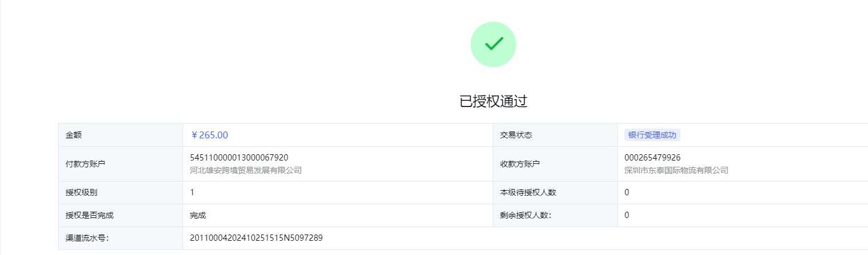Select payee account number 000265479926
Viewport: 868px width, 255px height.
pos(652,158)
